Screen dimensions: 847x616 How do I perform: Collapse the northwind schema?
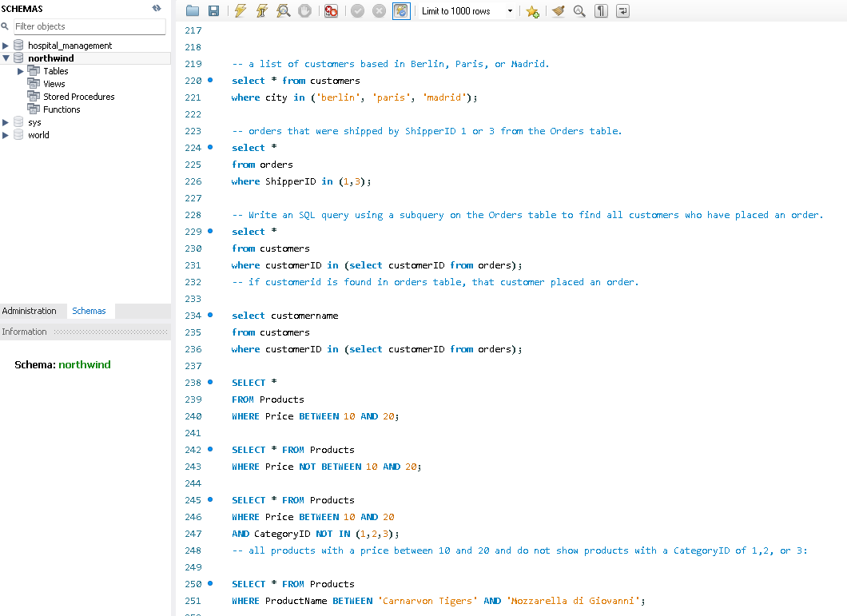(6, 58)
